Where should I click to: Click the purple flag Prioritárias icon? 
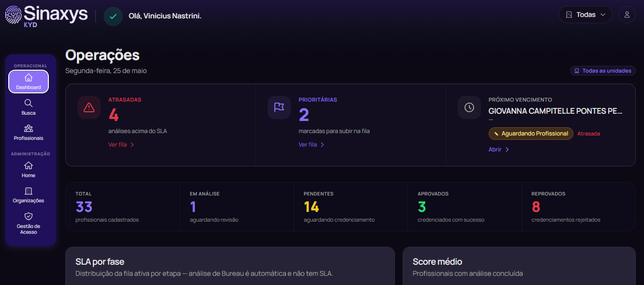[279, 107]
